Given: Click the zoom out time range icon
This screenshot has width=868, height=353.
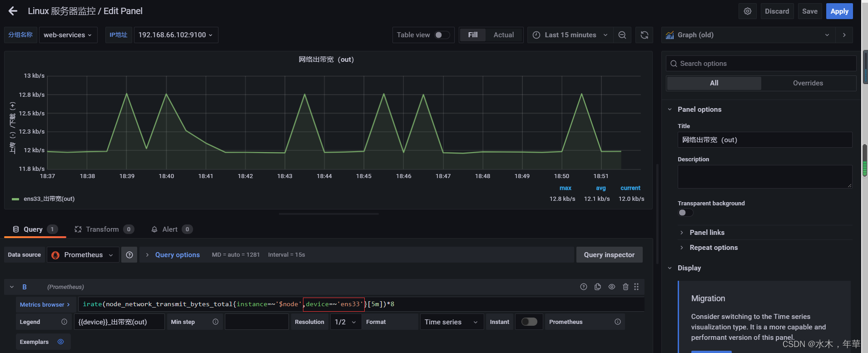Looking at the screenshot, I should [x=622, y=35].
